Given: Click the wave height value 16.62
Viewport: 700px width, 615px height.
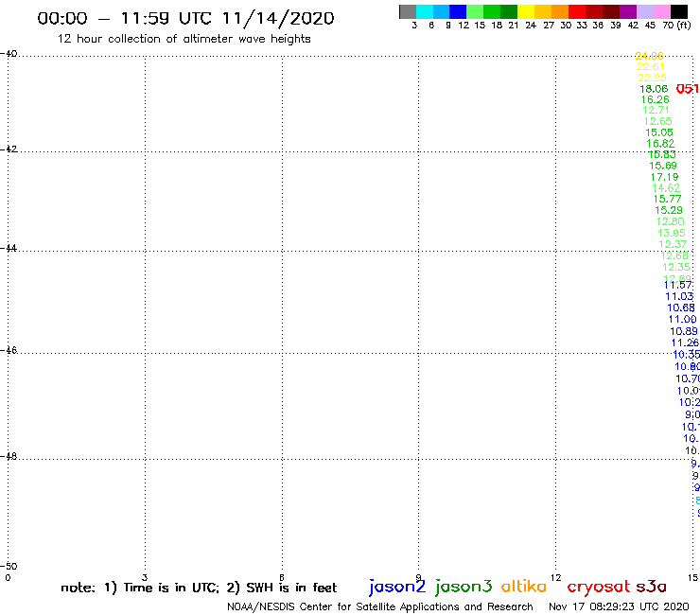Looking at the screenshot, I should [x=660, y=144].
